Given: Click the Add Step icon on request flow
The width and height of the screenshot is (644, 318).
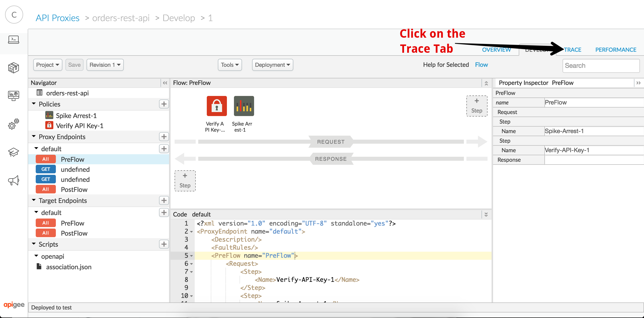Looking at the screenshot, I should click(x=476, y=105).
